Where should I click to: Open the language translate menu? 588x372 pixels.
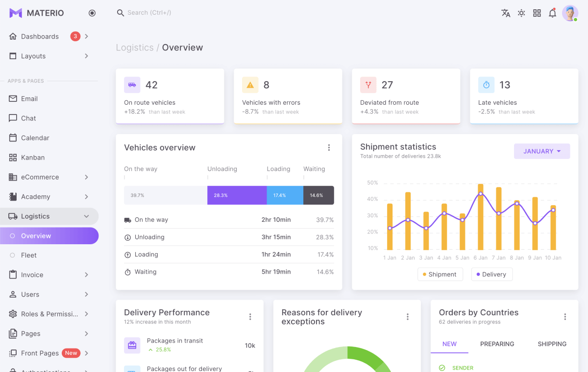pos(506,13)
